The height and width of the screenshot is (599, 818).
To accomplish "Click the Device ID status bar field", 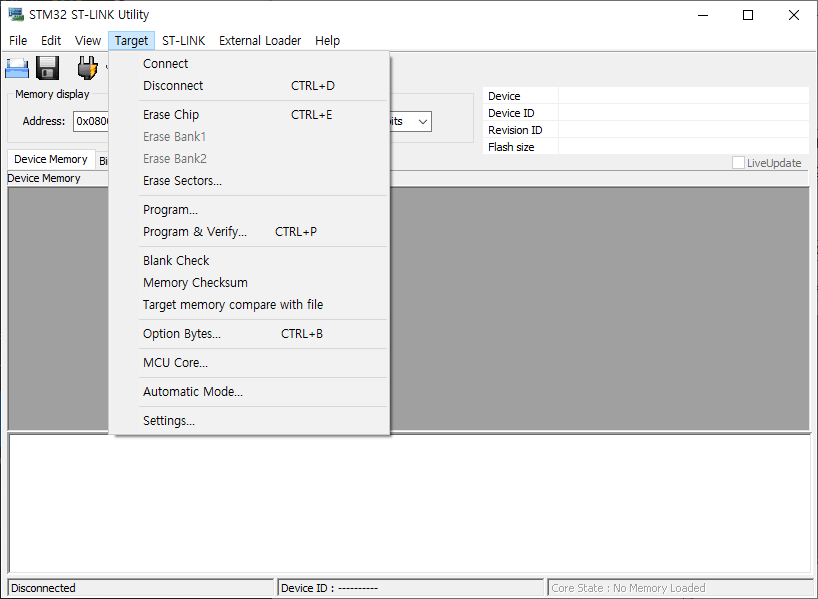I will [x=411, y=588].
